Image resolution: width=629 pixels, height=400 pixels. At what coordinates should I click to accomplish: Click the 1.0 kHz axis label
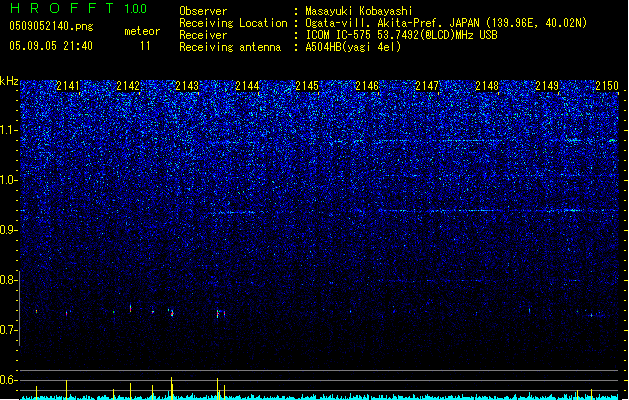[x=9, y=180]
